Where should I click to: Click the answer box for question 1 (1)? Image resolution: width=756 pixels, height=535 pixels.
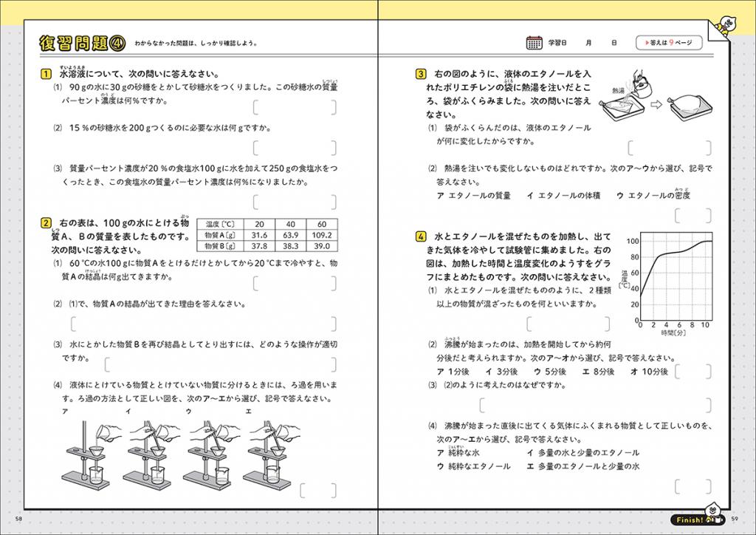coord(295,107)
